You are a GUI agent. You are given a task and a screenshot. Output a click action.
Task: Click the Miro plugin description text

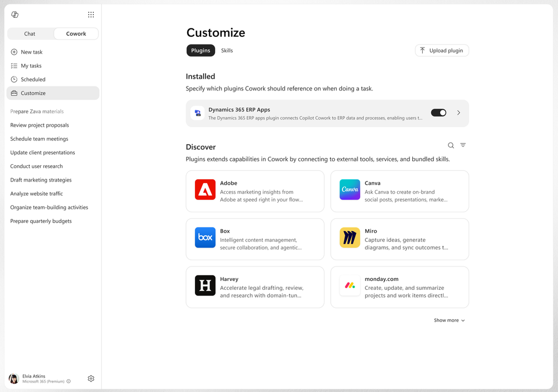407,243
